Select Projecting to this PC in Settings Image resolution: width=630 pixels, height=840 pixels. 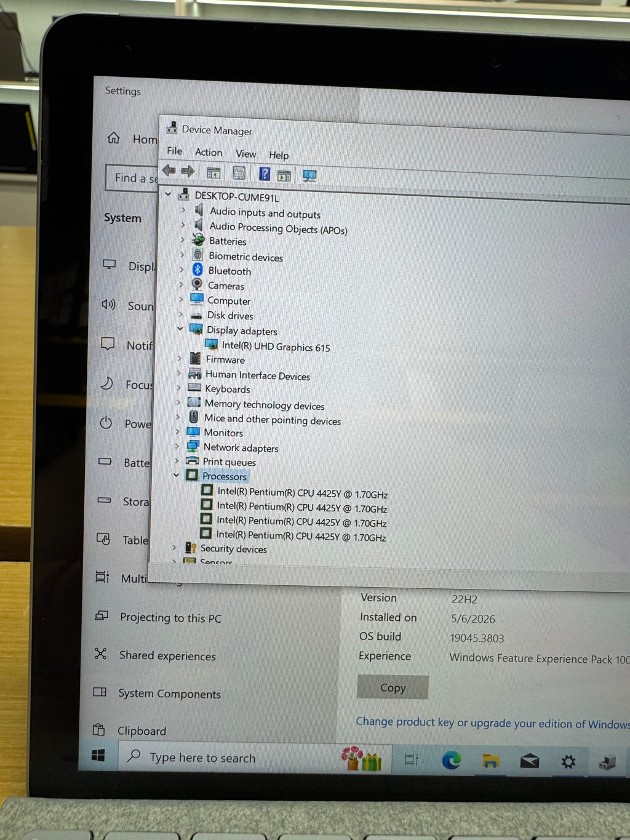pyautogui.click(x=170, y=618)
